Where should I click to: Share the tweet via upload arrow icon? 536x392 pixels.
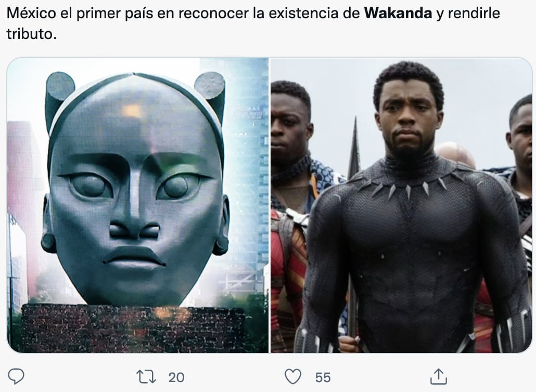point(439,376)
